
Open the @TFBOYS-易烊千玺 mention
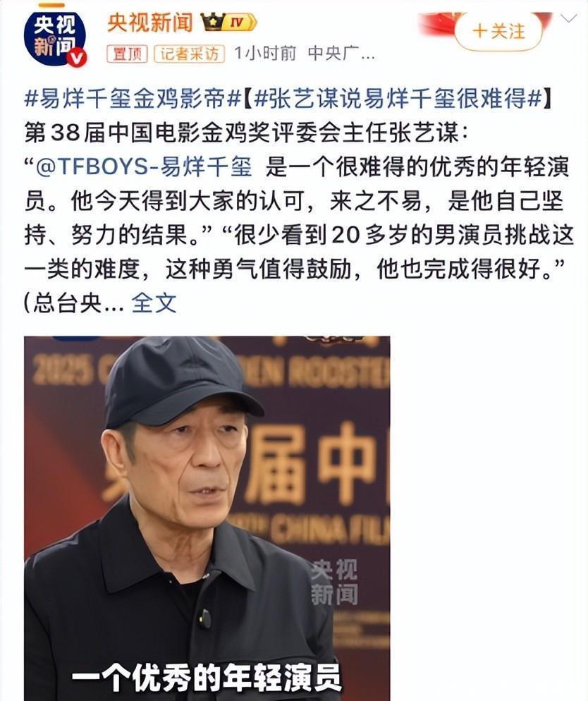click(x=144, y=166)
